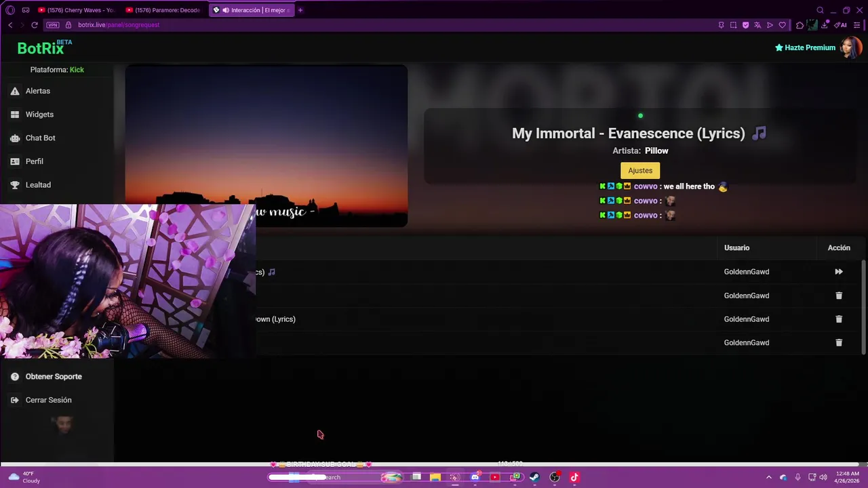Click the artist name Pillow
Image resolution: width=868 pixels, height=488 pixels.
click(x=656, y=150)
